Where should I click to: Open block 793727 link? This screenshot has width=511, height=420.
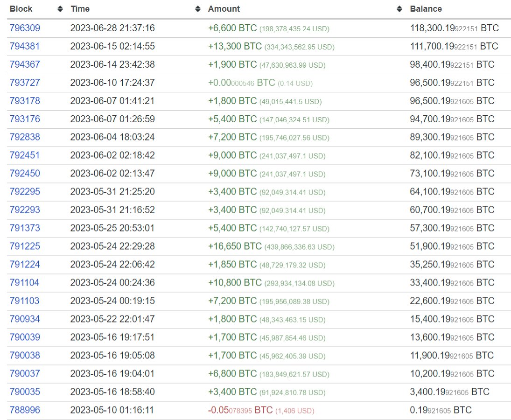[x=25, y=83]
